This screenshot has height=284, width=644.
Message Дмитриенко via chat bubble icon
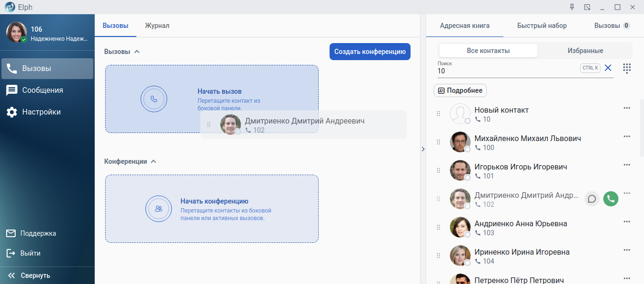pyautogui.click(x=592, y=199)
